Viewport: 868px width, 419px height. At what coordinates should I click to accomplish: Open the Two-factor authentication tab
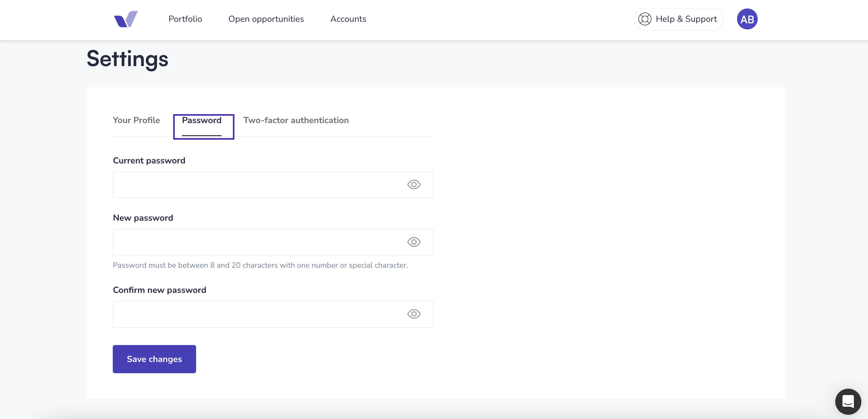point(296,120)
